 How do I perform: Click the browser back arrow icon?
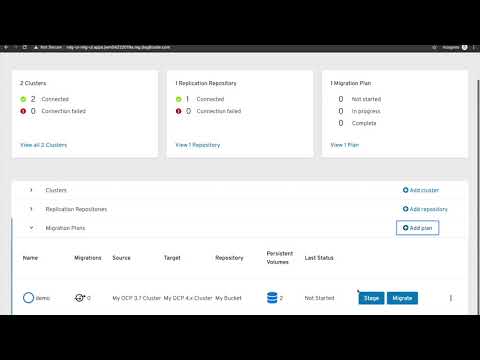click(6, 47)
